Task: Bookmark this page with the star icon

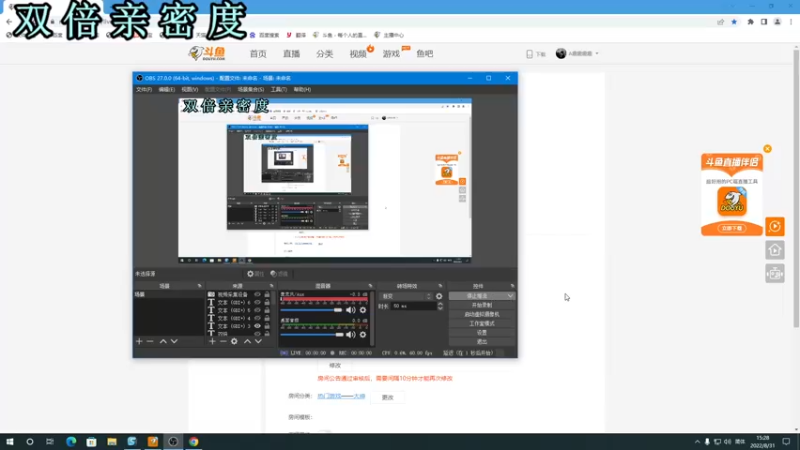Action: tap(734, 22)
